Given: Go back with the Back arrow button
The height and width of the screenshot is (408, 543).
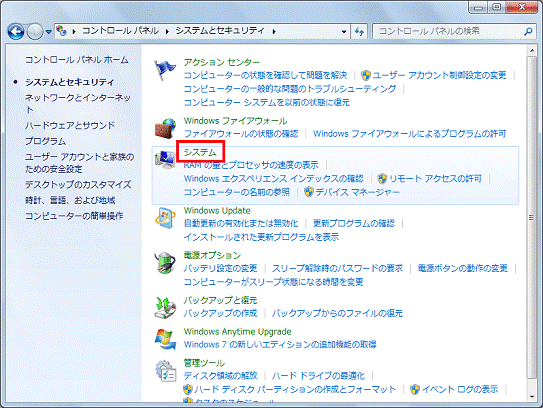Looking at the screenshot, I should click(x=16, y=32).
